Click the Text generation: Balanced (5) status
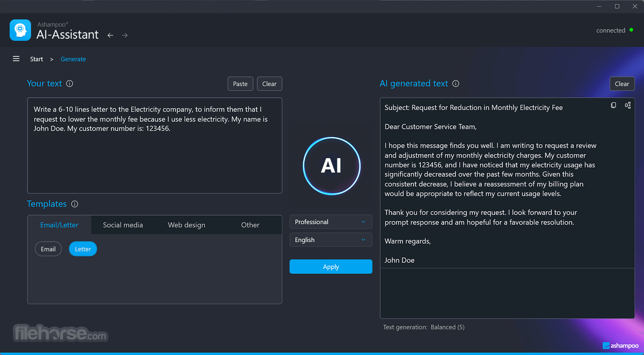The width and height of the screenshot is (644, 355). pyautogui.click(x=424, y=327)
